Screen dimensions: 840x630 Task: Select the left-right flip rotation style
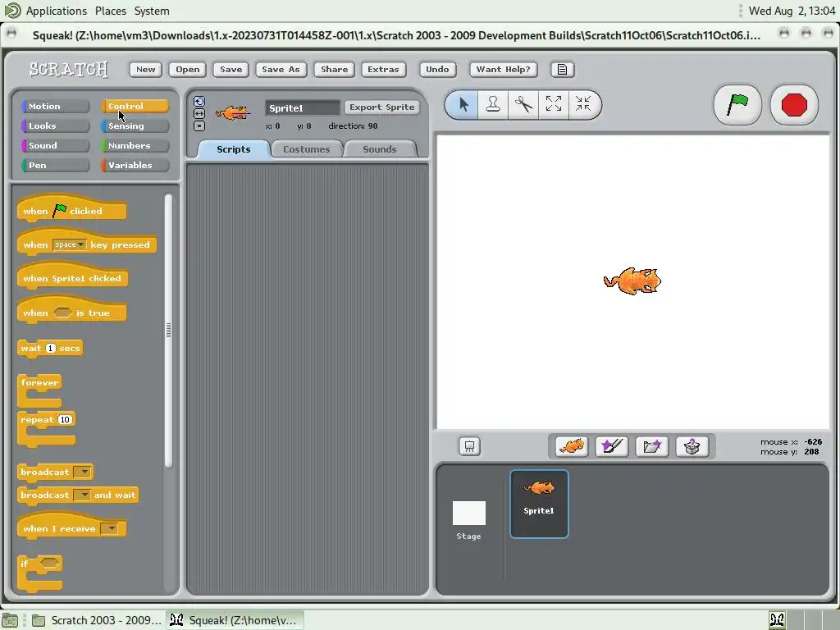[x=199, y=113]
